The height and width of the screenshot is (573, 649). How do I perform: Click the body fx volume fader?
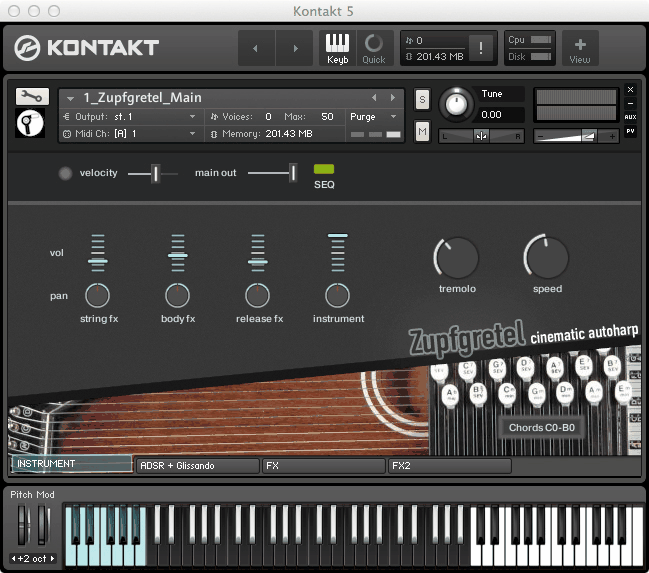[x=178, y=255]
